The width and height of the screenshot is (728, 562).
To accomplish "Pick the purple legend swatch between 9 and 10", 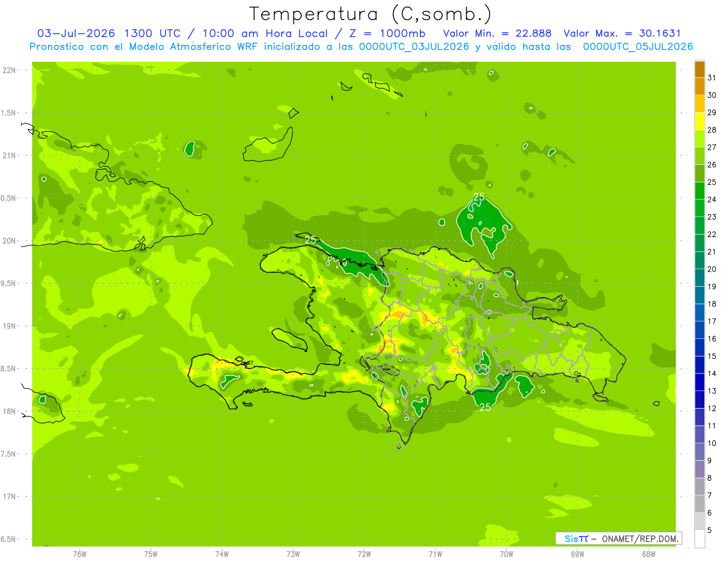I will click(699, 452).
